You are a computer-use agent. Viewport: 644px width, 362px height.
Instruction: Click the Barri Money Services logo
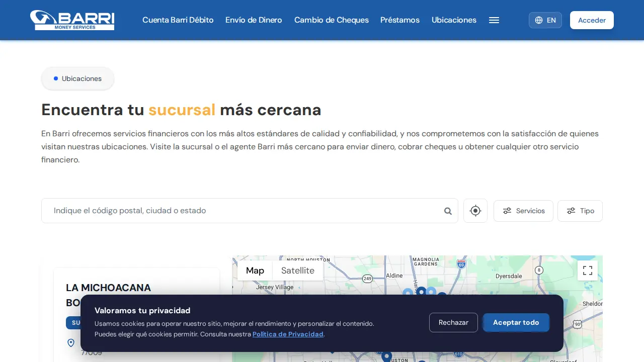pos(72,20)
